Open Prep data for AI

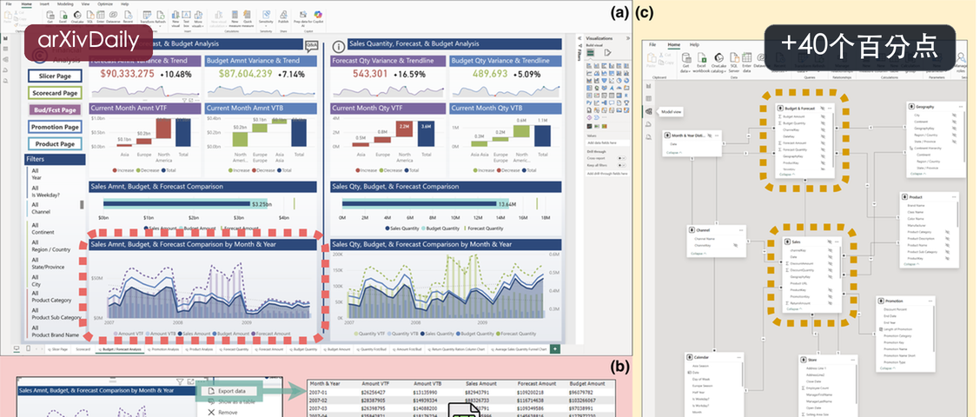point(303,18)
